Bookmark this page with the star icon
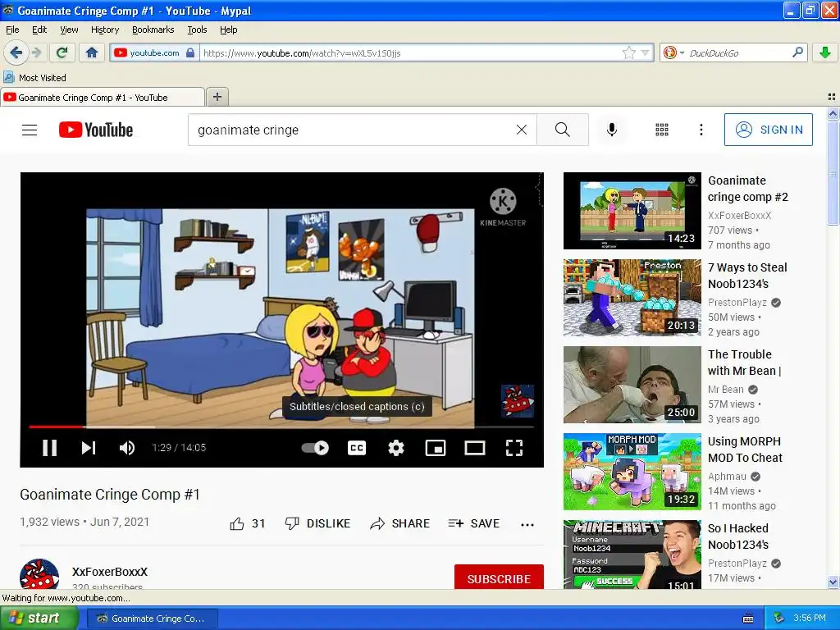This screenshot has height=630, width=840. click(x=629, y=52)
